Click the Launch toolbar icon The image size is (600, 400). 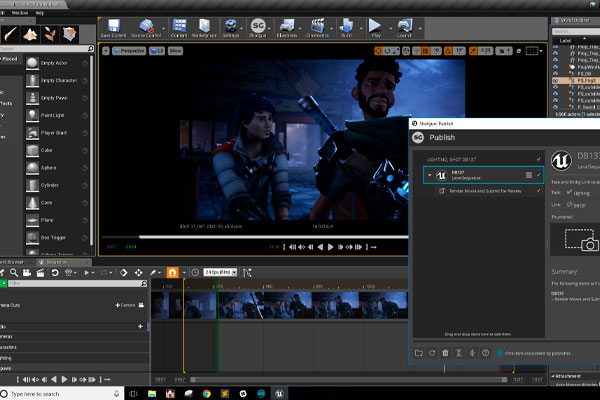point(404,26)
